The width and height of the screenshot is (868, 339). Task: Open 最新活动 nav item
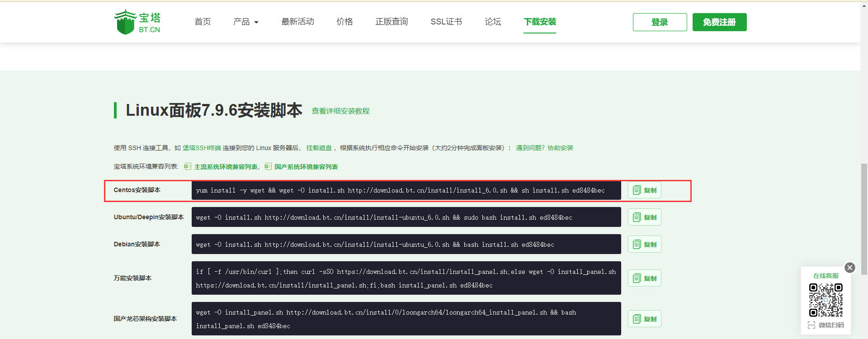[297, 22]
